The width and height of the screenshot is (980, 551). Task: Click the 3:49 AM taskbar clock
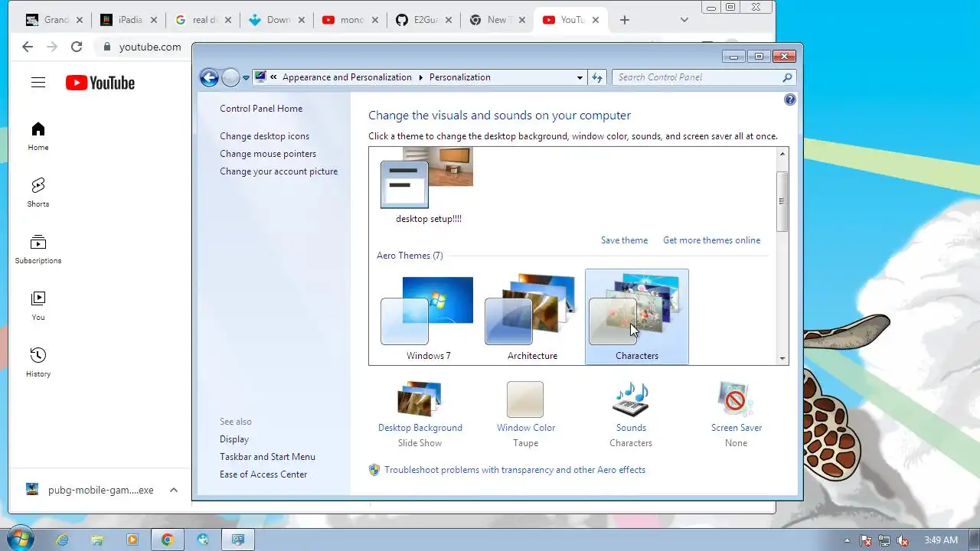click(941, 540)
